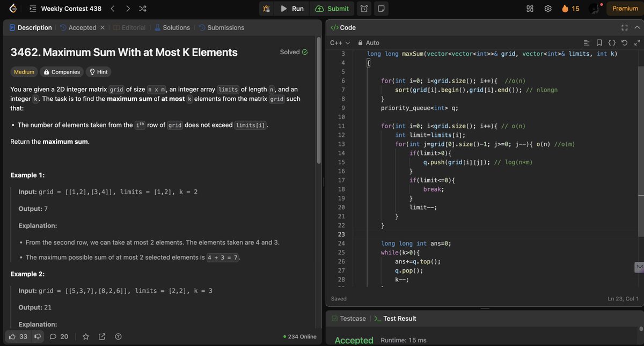This screenshot has height=346, width=644.
Task: Open the comments showing 20
Action: point(59,336)
